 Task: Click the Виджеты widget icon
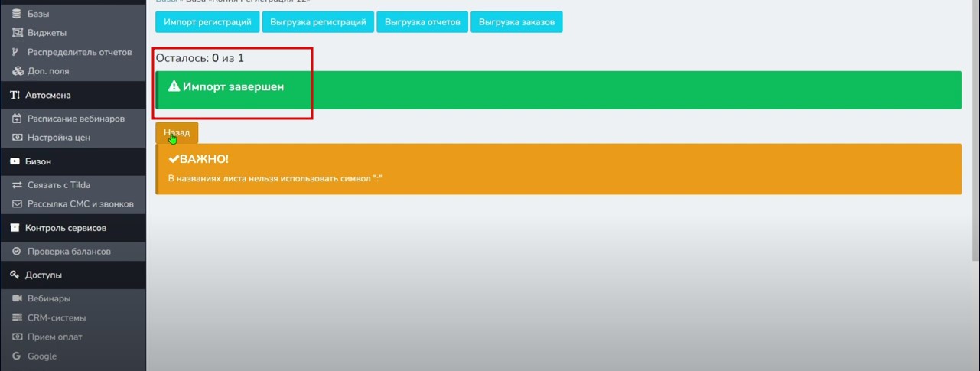point(18,33)
